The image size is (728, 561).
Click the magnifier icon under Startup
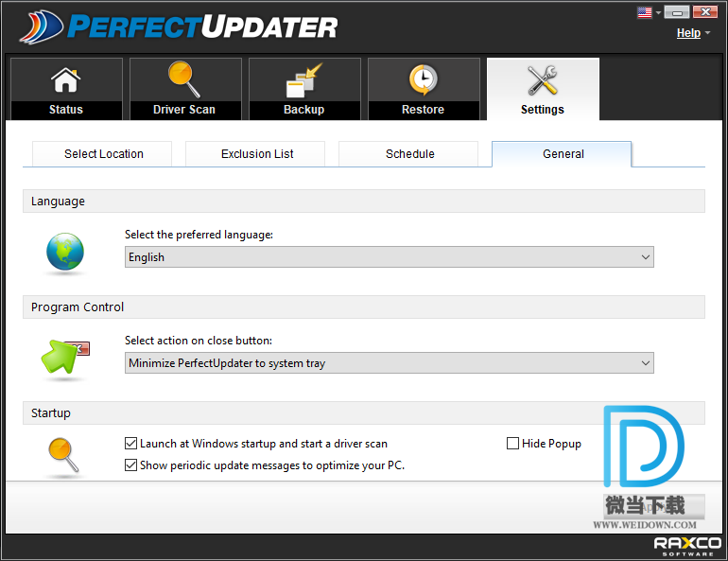(63, 455)
